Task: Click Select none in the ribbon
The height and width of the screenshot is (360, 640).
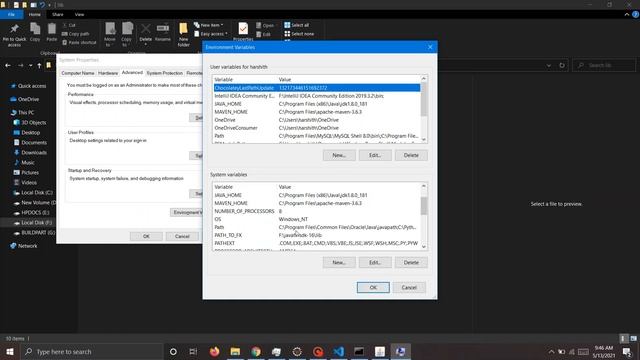Action: click(299, 34)
